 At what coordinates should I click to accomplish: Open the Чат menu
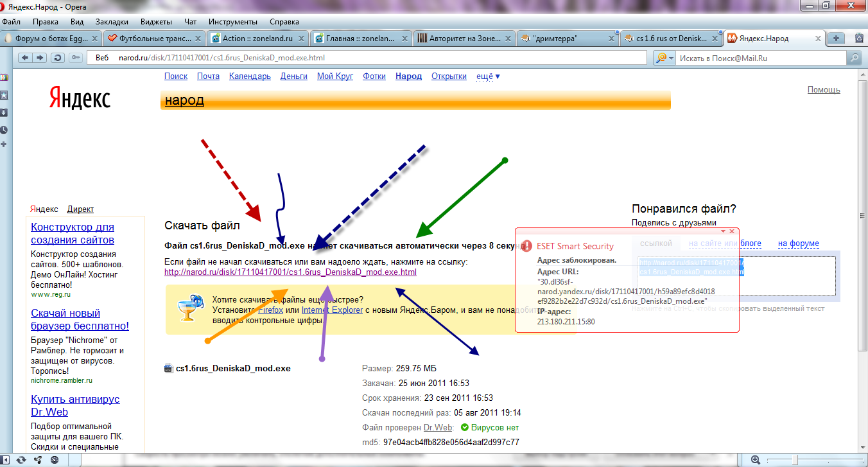coord(190,21)
